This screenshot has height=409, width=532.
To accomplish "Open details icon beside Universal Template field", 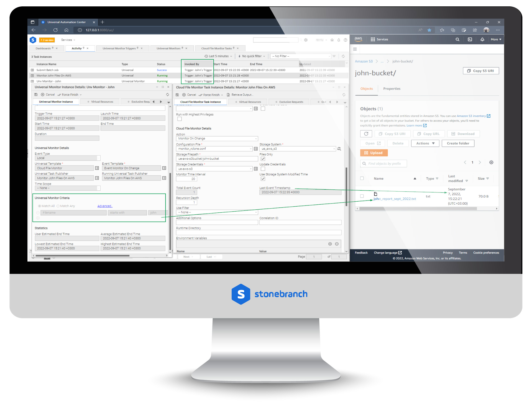I will coord(97,168).
